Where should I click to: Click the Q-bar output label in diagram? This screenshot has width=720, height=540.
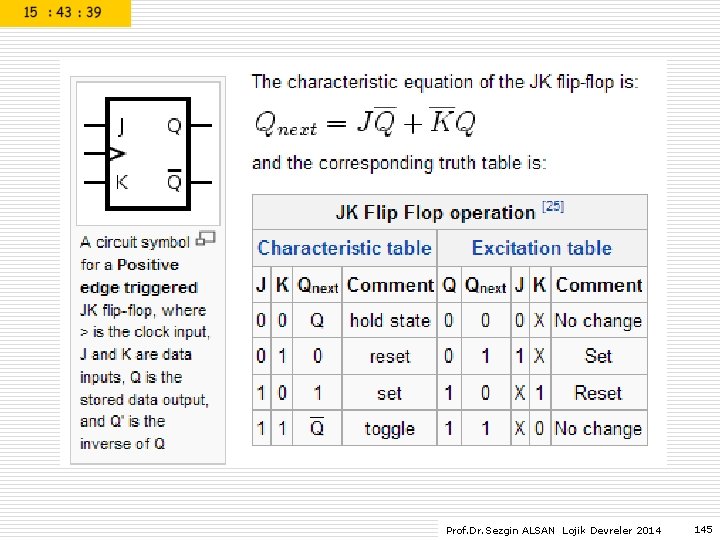[x=174, y=180]
